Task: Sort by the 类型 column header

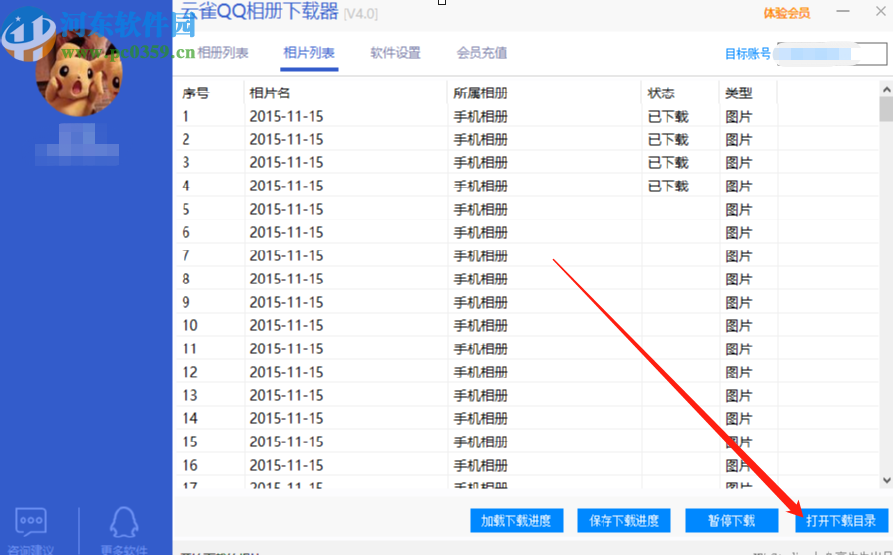Action: tap(739, 93)
